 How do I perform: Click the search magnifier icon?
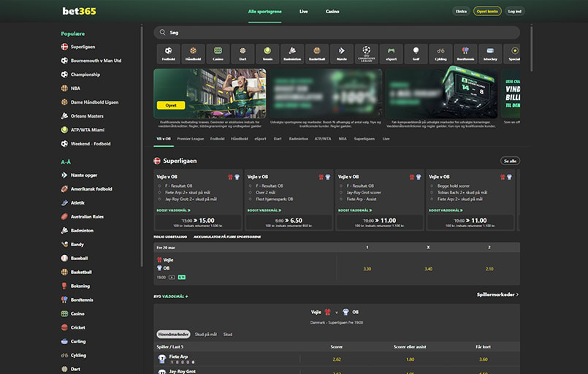coord(162,32)
